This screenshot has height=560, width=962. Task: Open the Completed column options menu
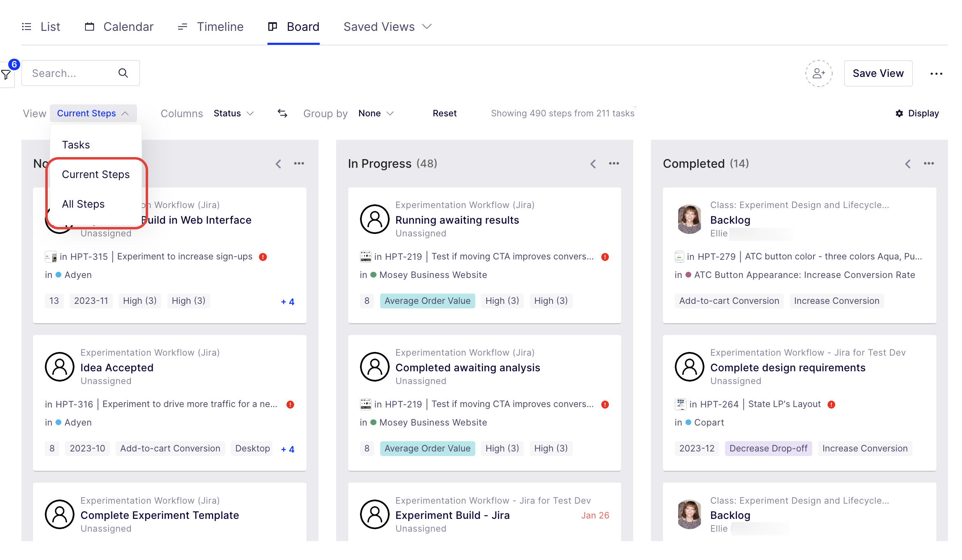pos(929,164)
